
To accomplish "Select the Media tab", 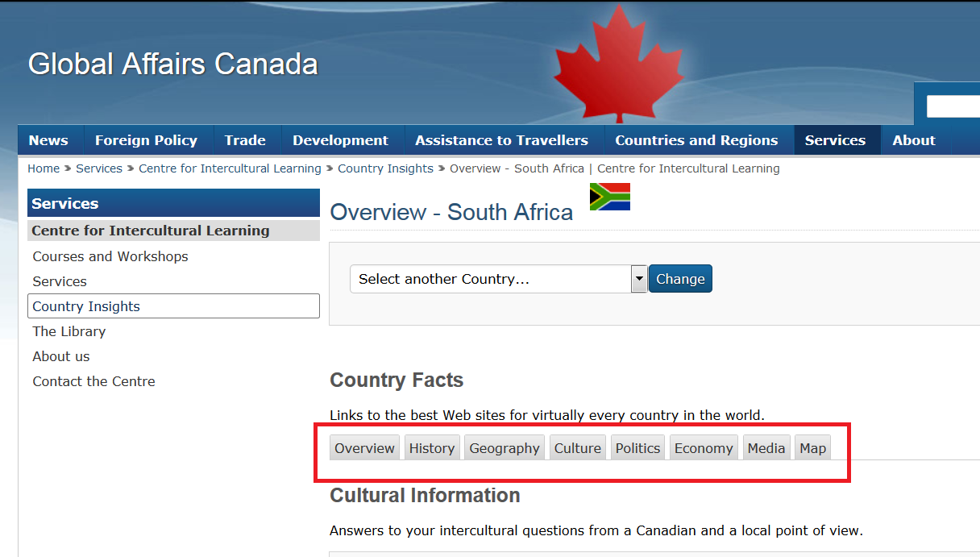I will pyautogui.click(x=766, y=448).
